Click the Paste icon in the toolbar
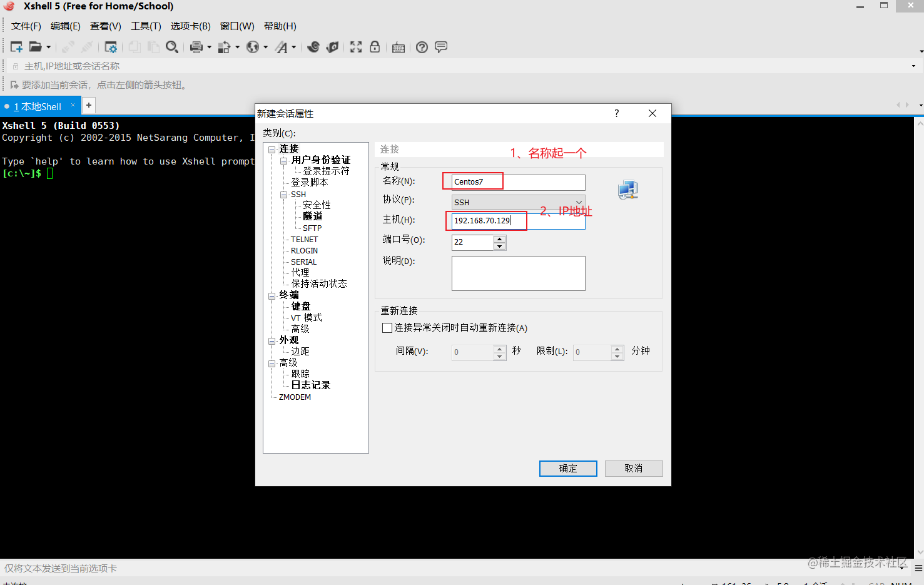This screenshot has width=924, height=585. 153,47
